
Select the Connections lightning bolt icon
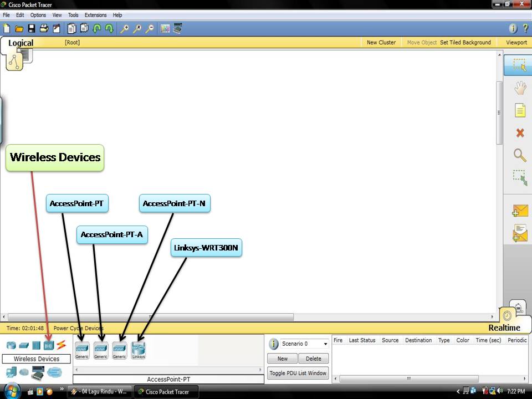pyautogui.click(x=62, y=345)
